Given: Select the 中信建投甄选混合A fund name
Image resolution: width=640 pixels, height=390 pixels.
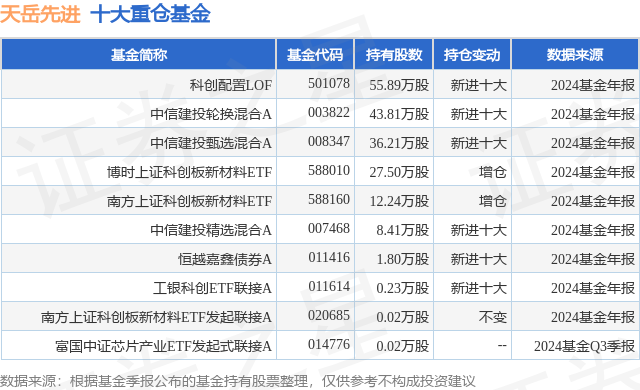Looking at the screenshot, I should coord(211,143).
